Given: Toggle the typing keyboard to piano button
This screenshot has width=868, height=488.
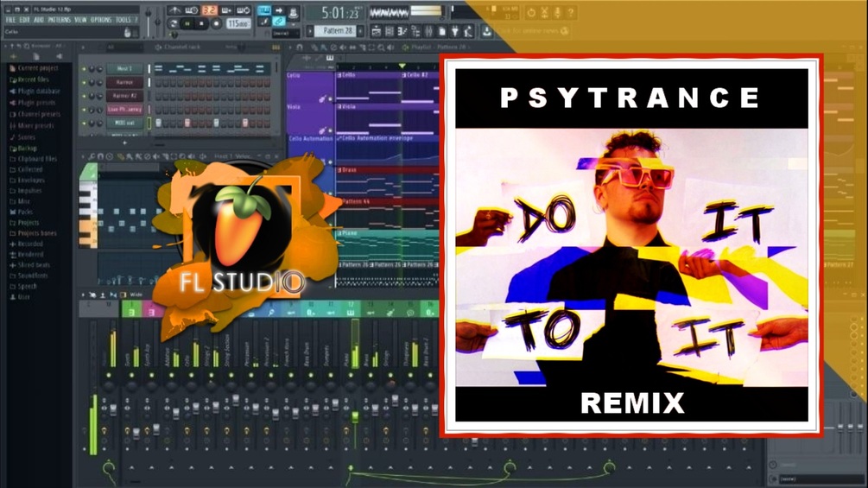Looking at the screenshot, I should click(x=264, y=10).
